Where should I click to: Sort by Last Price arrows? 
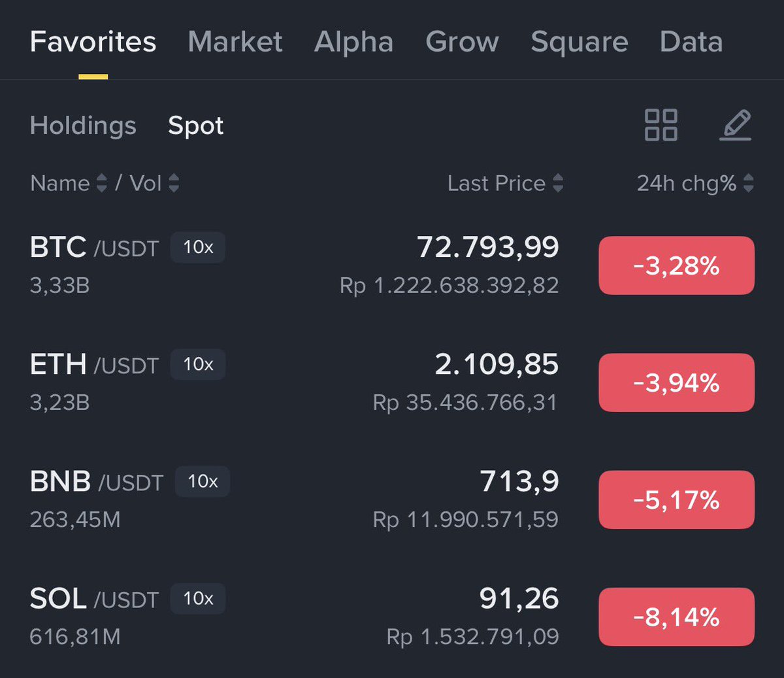coord(558,183)
